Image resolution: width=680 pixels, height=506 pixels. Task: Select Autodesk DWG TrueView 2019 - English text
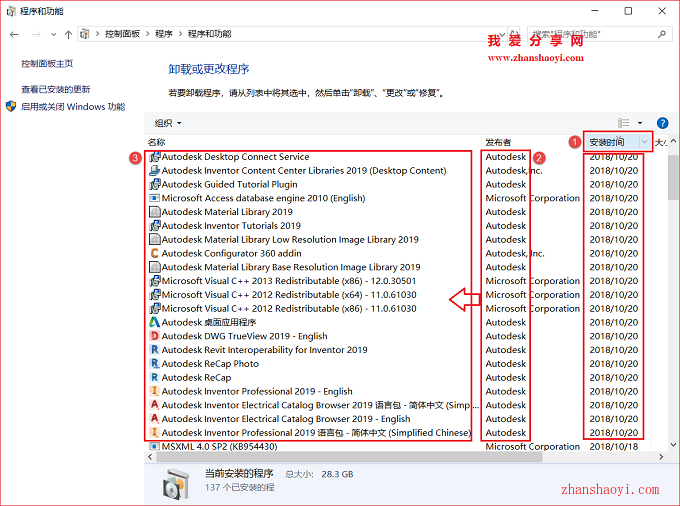[245, 336]
